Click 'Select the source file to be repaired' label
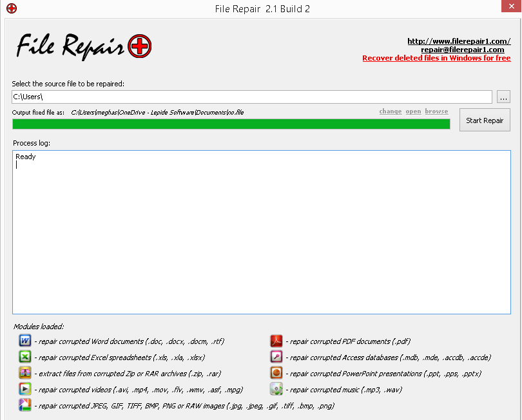522x420 pixels. click(68, 84)
